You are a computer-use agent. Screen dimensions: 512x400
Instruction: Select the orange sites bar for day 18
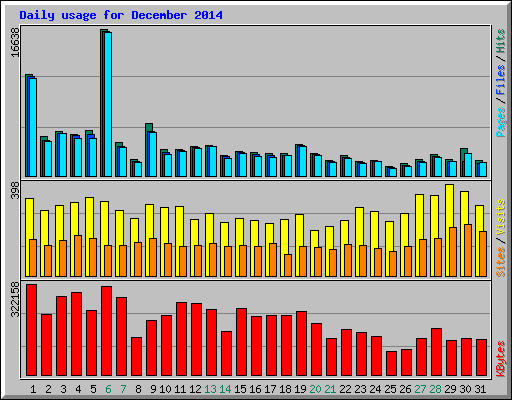coord(288,265)
